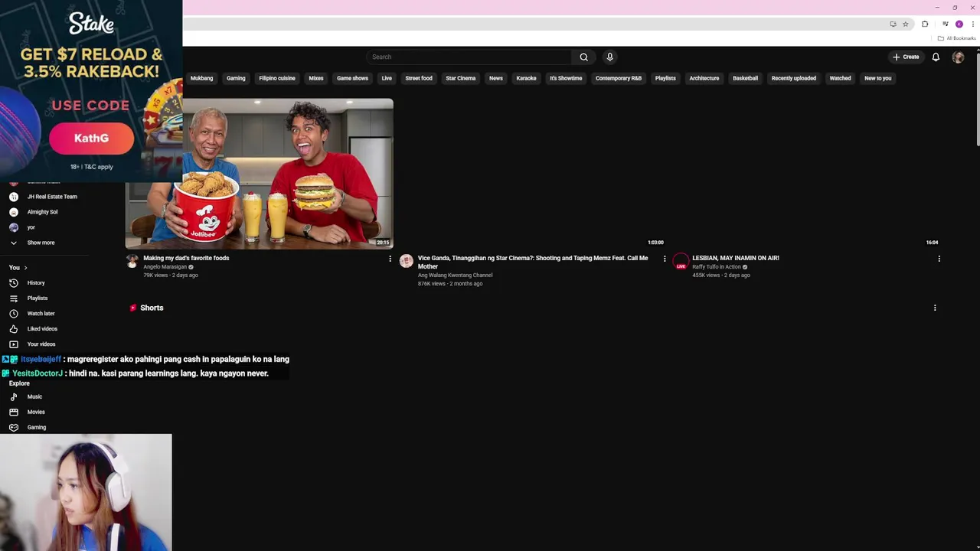The width and height of the screenshot is (980, 551).
Task: Click the search magnifier button
Action: [x=583, y=57]
